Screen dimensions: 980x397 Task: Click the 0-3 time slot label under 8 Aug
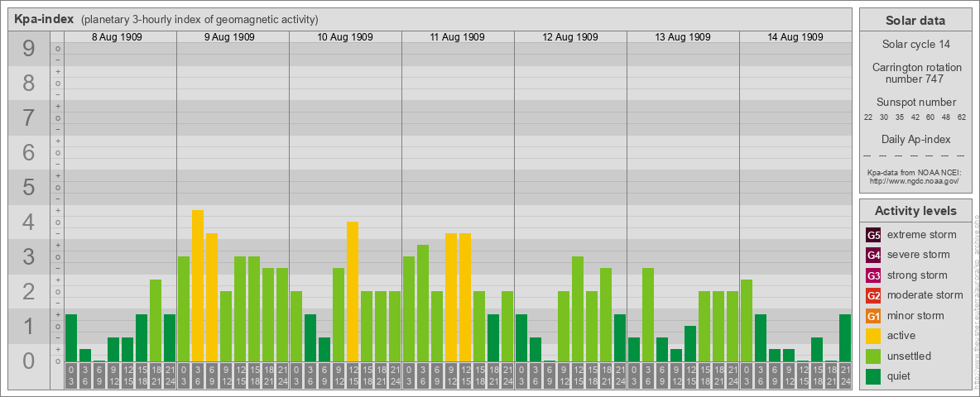[71, 375]
